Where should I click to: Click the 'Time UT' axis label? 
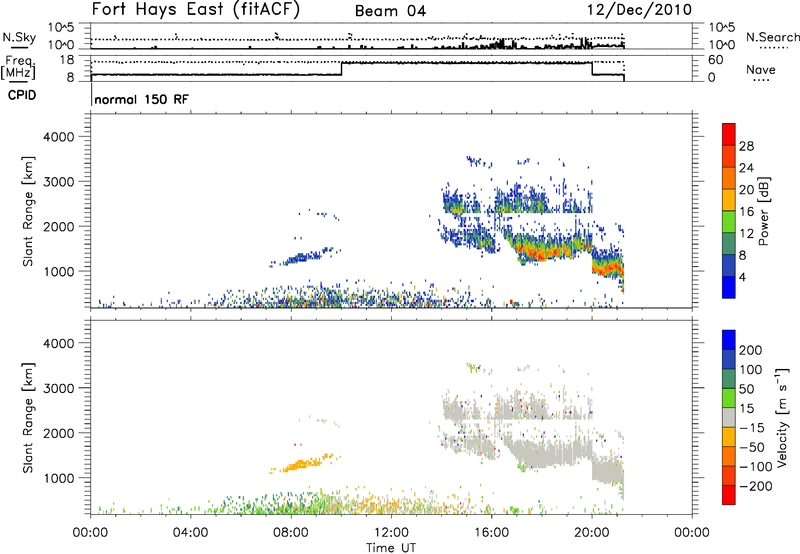point(391,547)
